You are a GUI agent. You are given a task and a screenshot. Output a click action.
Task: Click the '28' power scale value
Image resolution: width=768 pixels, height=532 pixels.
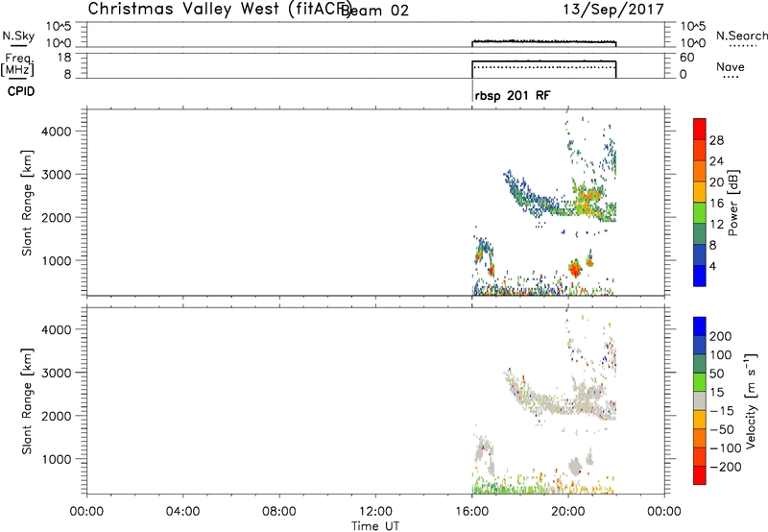coord(716,140)
